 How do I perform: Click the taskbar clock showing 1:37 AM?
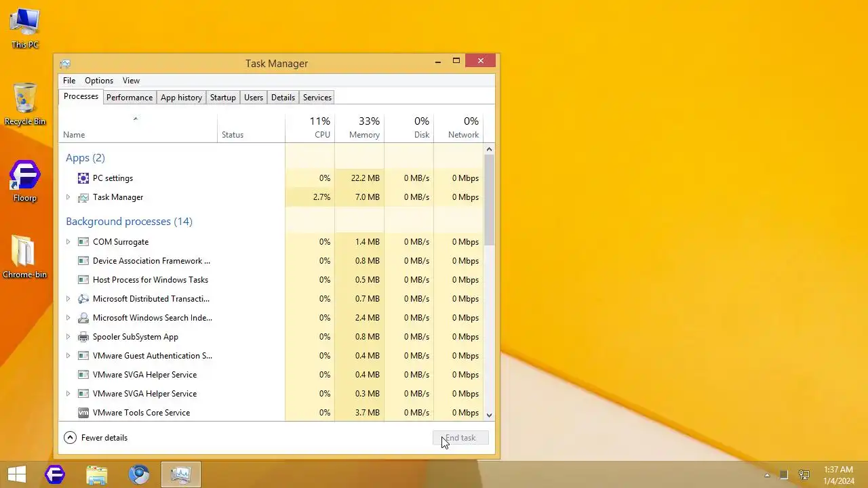(x=838, y=475)
